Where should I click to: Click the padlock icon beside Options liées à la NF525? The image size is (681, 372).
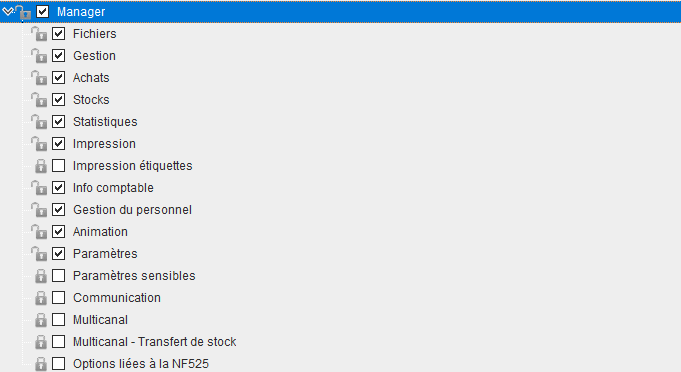[41, 364]
